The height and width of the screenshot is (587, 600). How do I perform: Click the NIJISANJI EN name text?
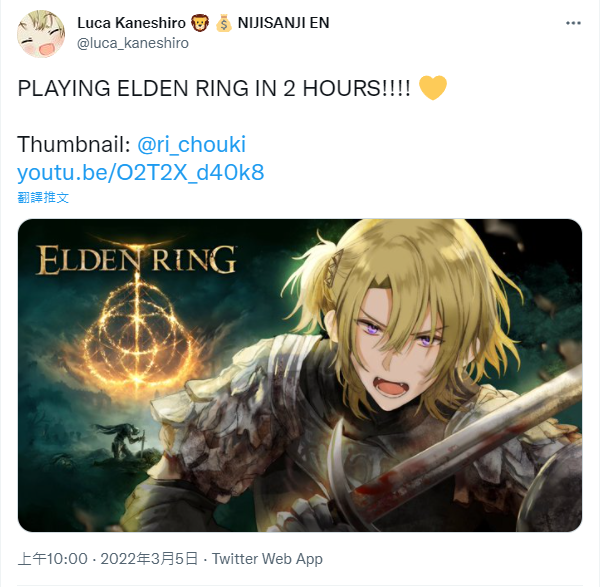tap(284, 23)
